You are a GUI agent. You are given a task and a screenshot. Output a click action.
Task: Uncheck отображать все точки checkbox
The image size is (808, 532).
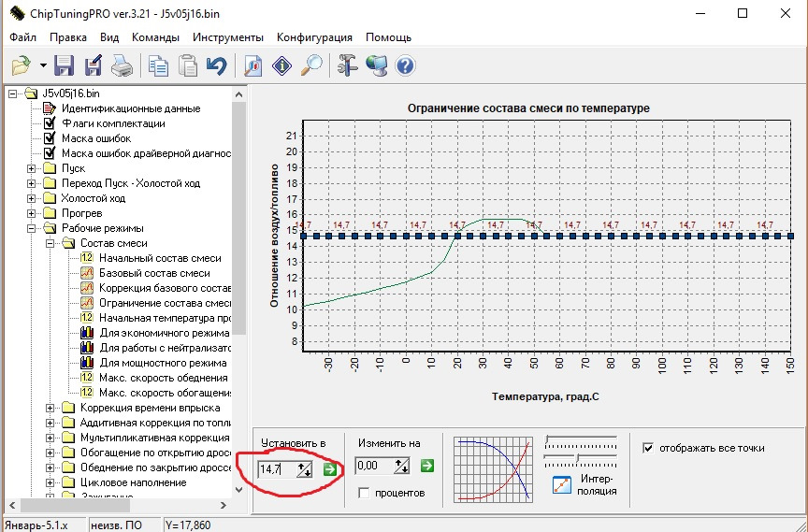tap(648, 448)
